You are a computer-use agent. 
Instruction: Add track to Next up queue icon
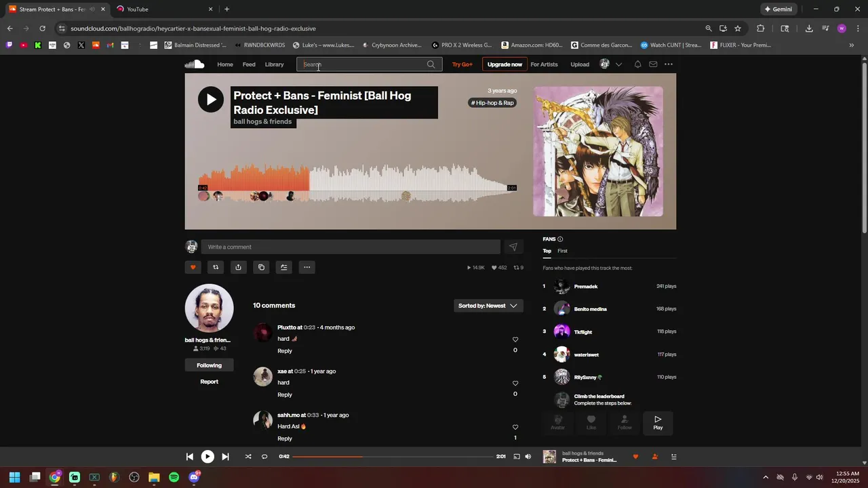click(284, 267)
